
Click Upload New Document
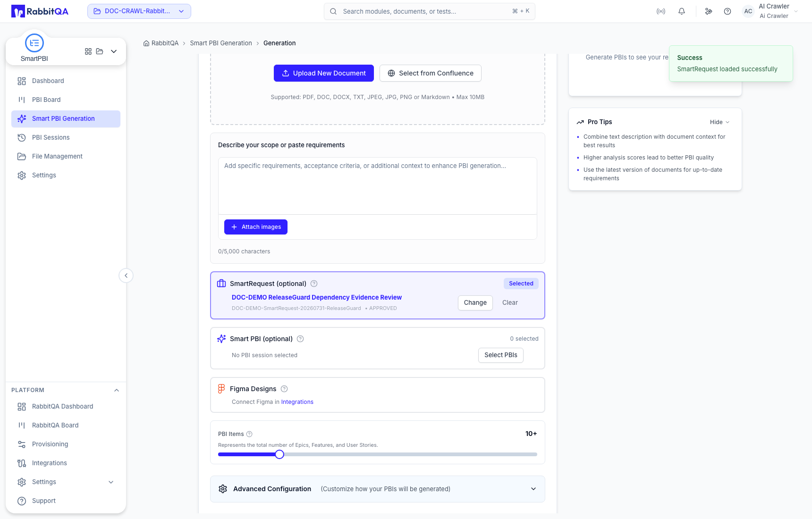[324, 73]
